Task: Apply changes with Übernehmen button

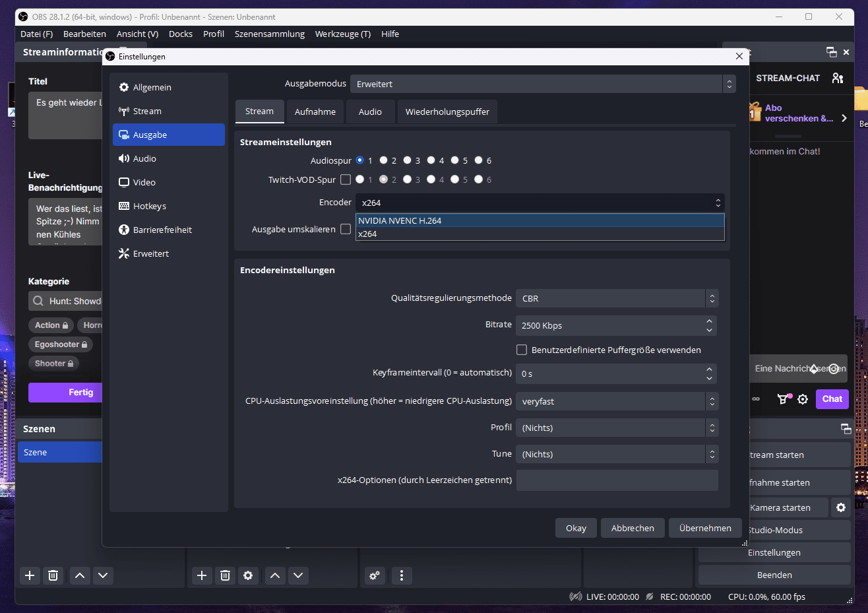Action: (705, 528)
